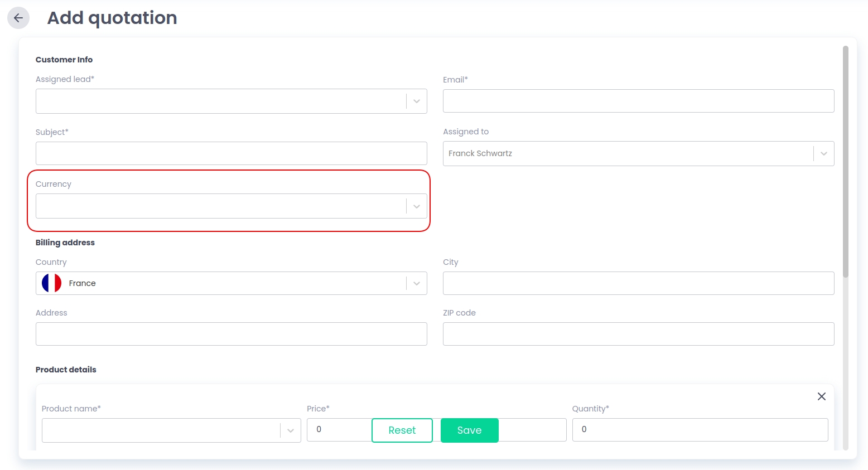868x470 pixels.
Task: Expand the Product name dropdown
Action: [290, 430]
